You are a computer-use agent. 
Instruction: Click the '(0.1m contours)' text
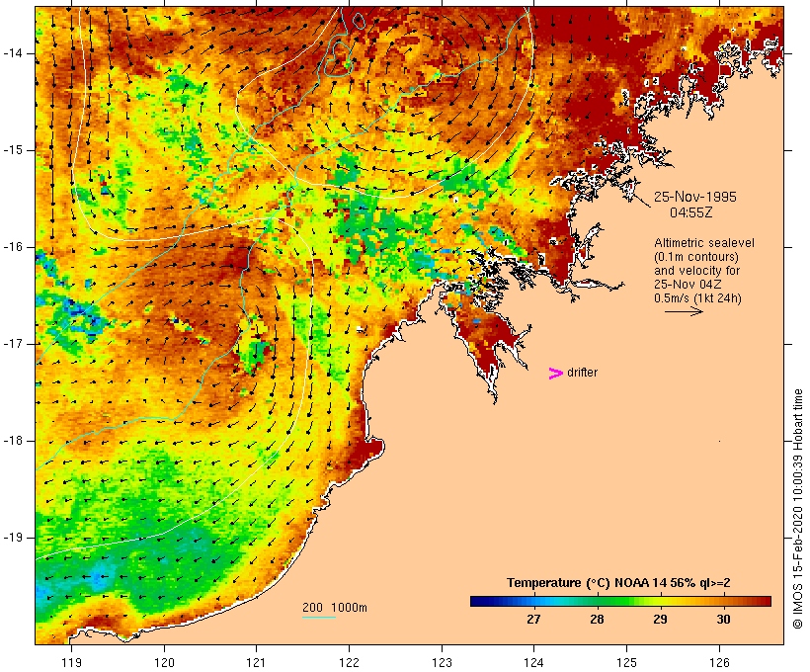pos(695,257)
